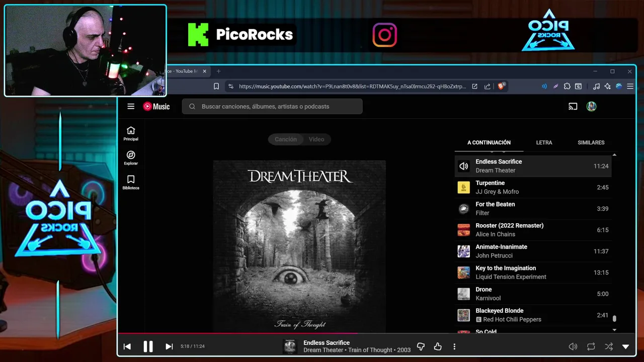The height and width of the screenshot is (362, 644).
Task: Click the Train of Thought album cover
Action: (x=299, y=246)
